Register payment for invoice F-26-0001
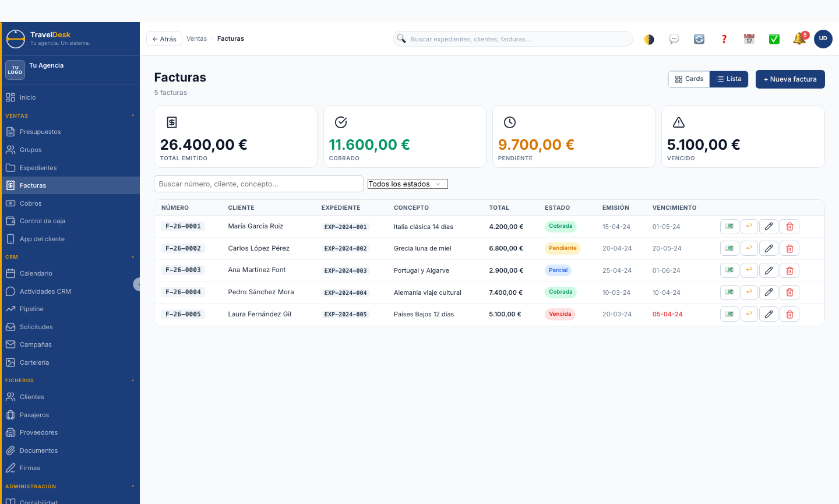Screen dimensions: 839x504 (x=729, y=227)
